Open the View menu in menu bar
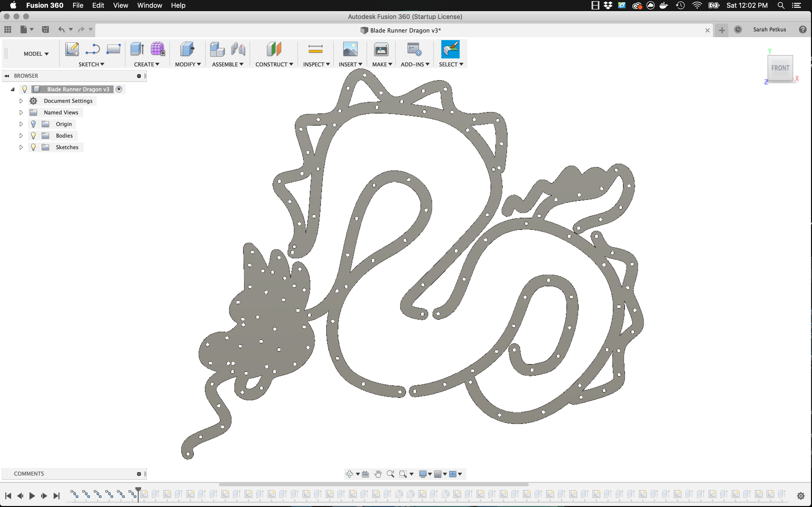812x507 pixels. click(120, 5)
